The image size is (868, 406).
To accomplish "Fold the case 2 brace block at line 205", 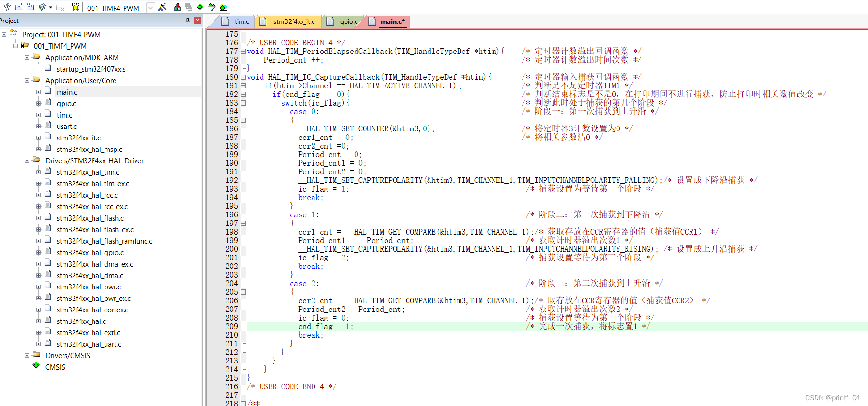I will [x=243, y=292].
